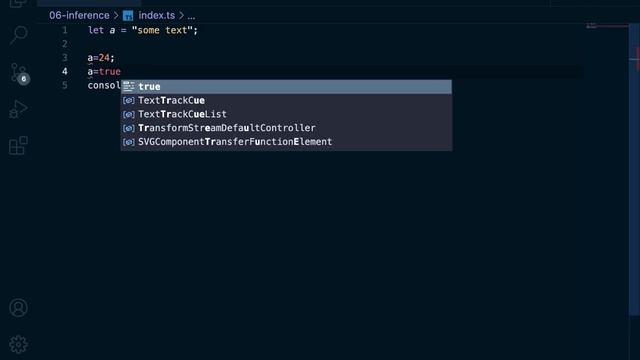The image size is (640, 360).
Task: Choose TextTrackCueList from suggestions
Action: pyautogui.click(x=286, y=114)
